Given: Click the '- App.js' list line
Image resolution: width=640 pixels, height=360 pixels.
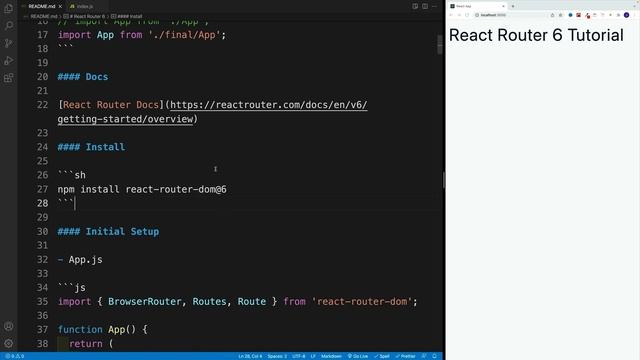Looking at the screenshot, I should point(80,260).
